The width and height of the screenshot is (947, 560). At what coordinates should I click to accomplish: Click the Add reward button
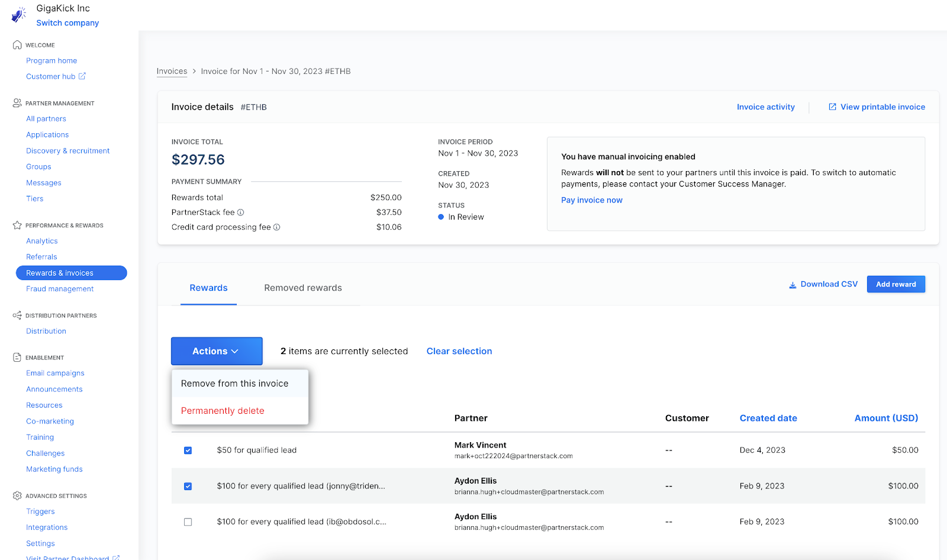click(896, 284)
